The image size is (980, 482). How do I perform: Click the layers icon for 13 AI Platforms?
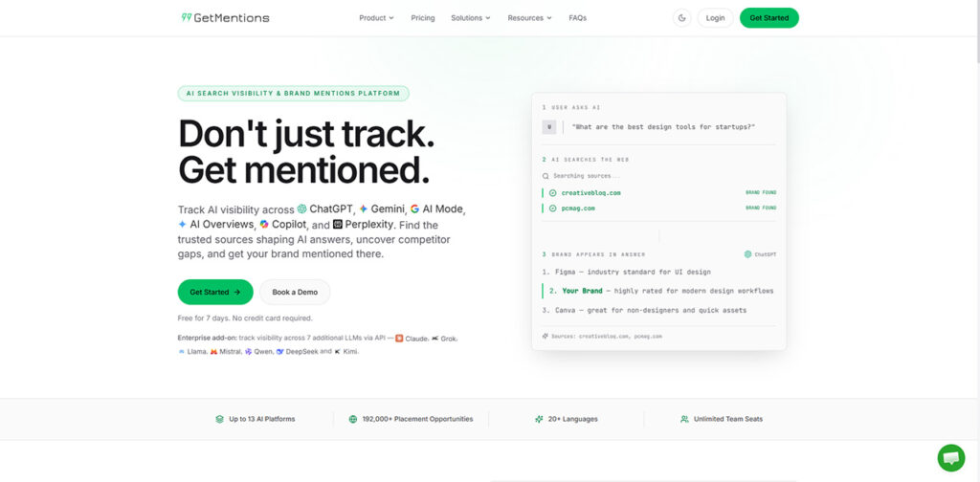click(x=219, y=420)
